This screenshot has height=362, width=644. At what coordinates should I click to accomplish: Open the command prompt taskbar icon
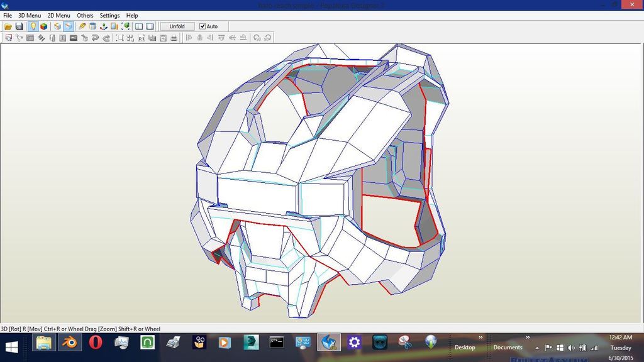click(277, 343)
